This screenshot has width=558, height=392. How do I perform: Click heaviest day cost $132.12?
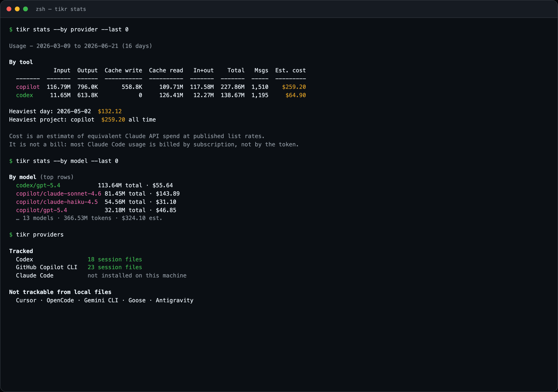(110, 112)
